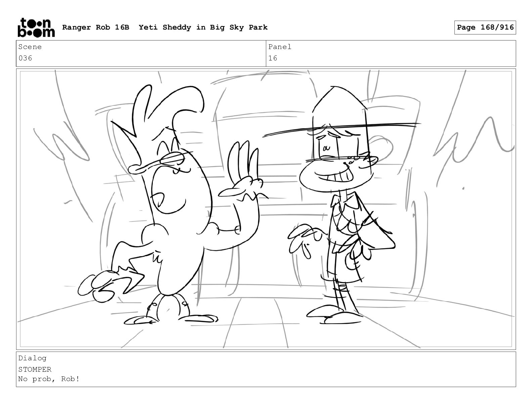Click the panel number '16'

273,58
